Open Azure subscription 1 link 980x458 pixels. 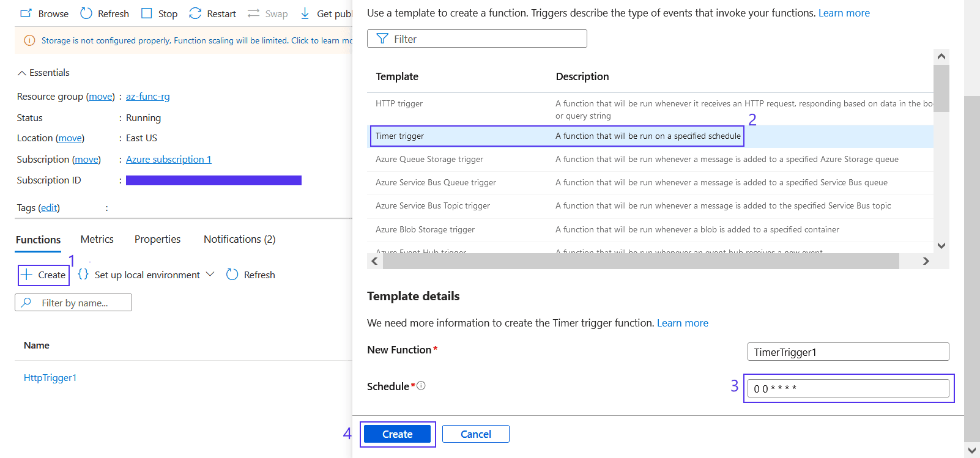[169, 160]
